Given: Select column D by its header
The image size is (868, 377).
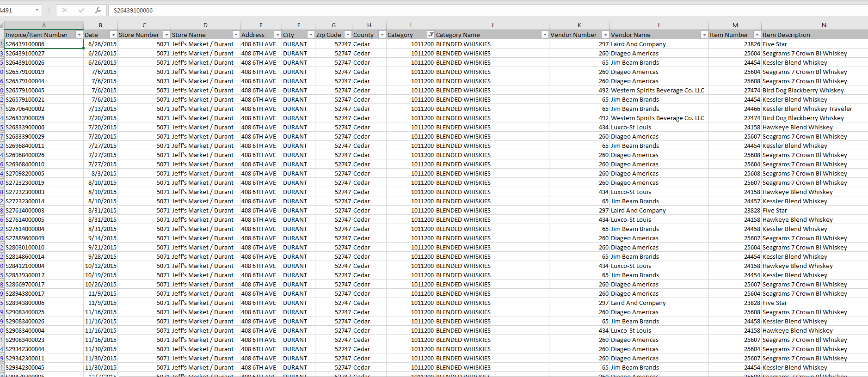Looking at the screenshot, I should (x=205, y=25).
